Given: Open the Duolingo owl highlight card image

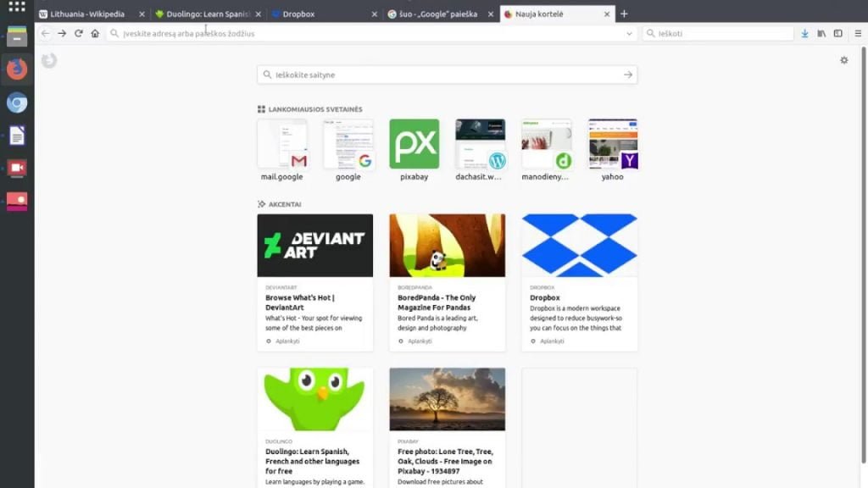Looking at the screenshot, I should [315, 400].
